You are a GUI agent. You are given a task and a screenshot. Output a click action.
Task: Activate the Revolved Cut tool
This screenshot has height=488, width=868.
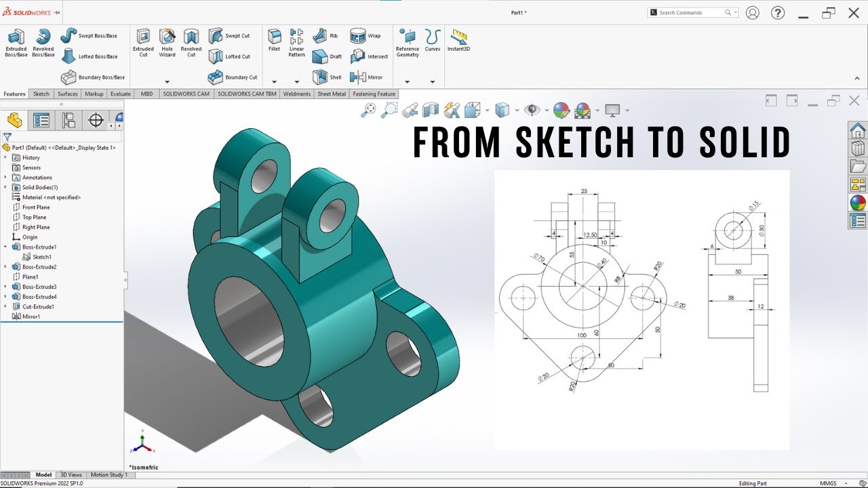pos(191,43)
